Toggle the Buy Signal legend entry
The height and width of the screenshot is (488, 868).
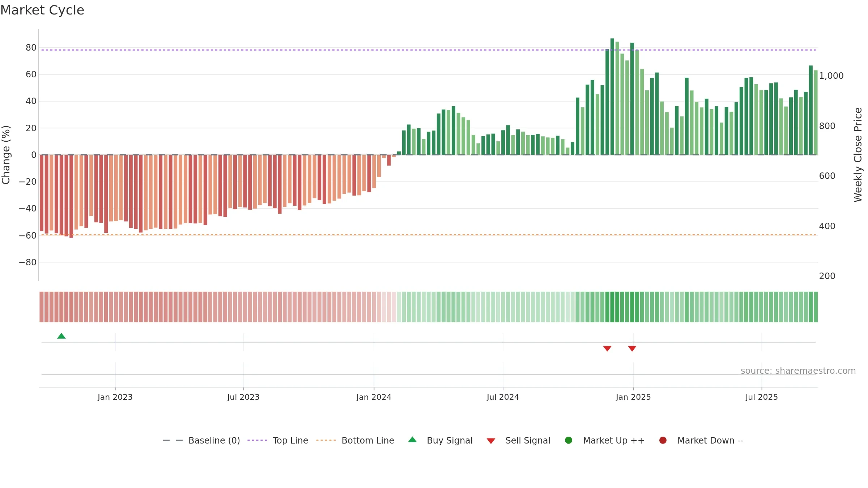(x=440, y=440)
